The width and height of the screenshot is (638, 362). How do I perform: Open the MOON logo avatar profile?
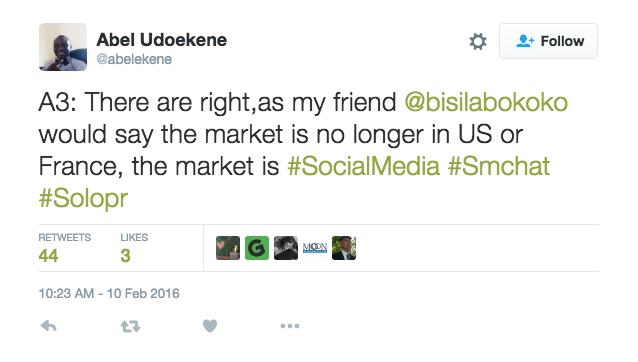[x=315, y=248]
